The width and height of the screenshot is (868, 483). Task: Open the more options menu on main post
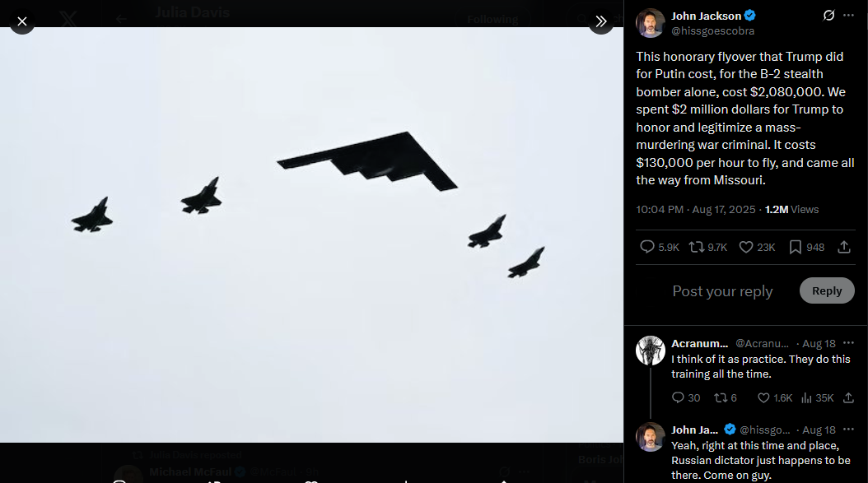pyautogui.click(x=848, y=16)
